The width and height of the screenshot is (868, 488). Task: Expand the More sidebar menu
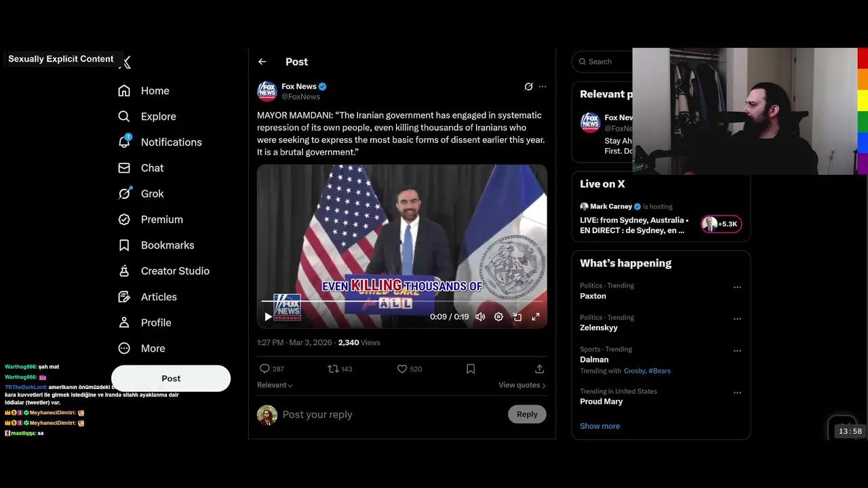[142, 348]
